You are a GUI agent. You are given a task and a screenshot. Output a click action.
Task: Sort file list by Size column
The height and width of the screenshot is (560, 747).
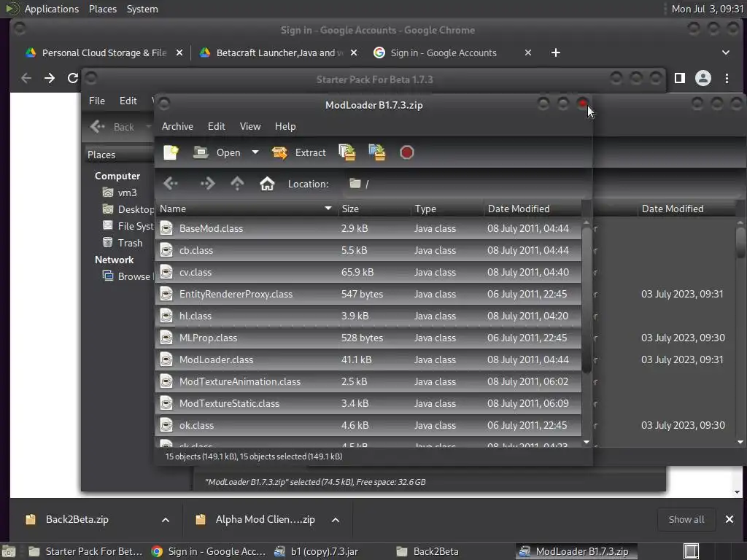click(374, 209)
